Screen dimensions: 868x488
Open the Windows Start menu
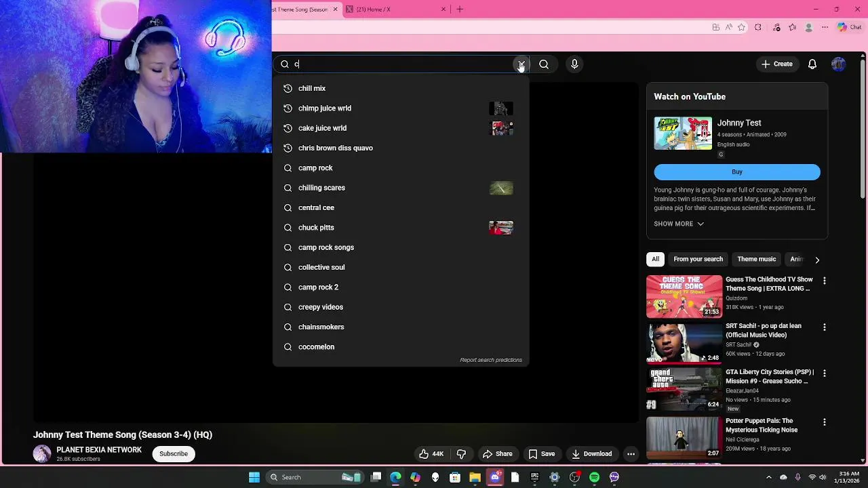(254, 477)
